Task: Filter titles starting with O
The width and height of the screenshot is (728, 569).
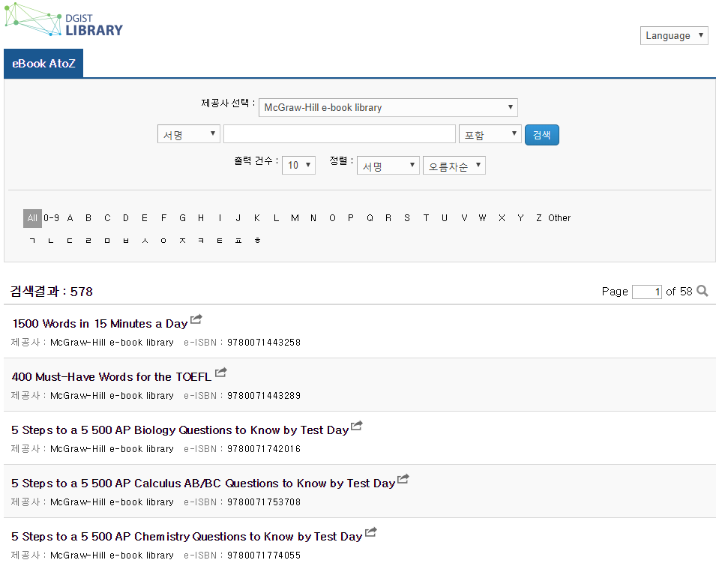Action: click(332, 218)
